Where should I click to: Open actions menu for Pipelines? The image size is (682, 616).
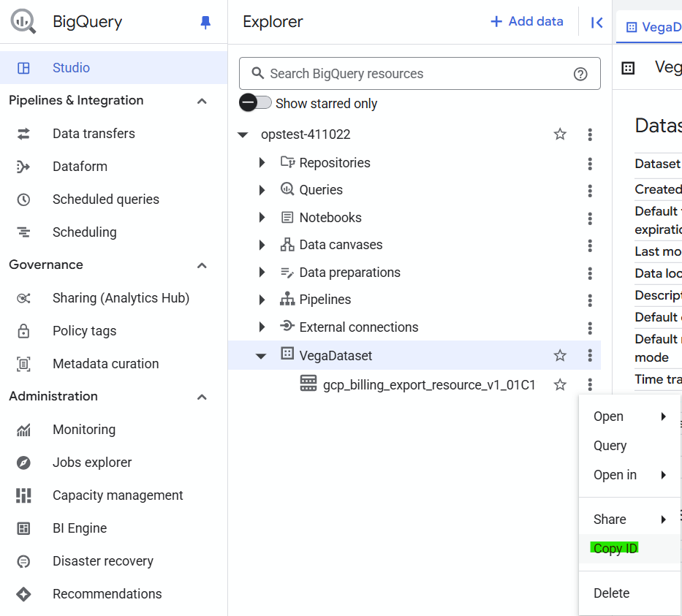(590, 300)
